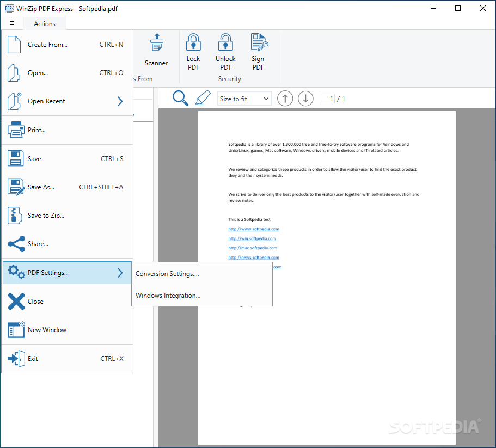Select New Window from the menu
The height and width of the screenshot is (448, 496).
48,330
